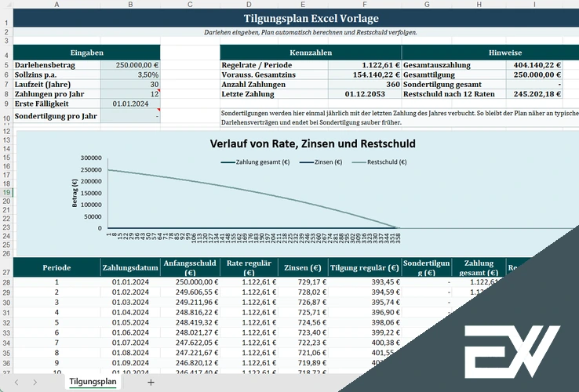Click the Anfangsschuld (€) column header

point(190,267)
